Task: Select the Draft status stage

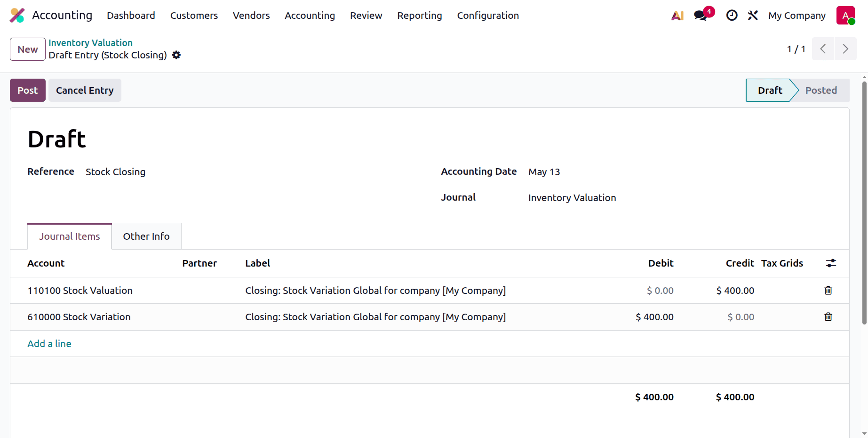Action: pyautogui.click(x=770, y=90)
